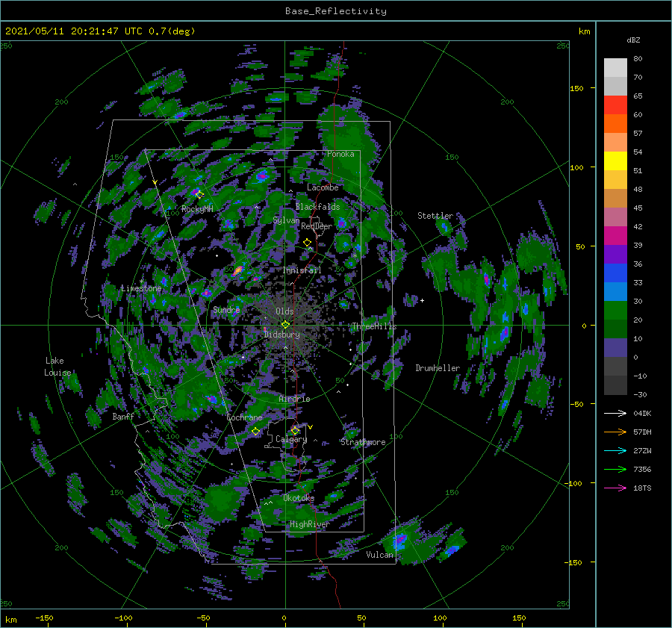Select the light blue 30-33 dBZ swatch
Image resolution: width=672 pixels, height=628 pixels.
[615, 291]
